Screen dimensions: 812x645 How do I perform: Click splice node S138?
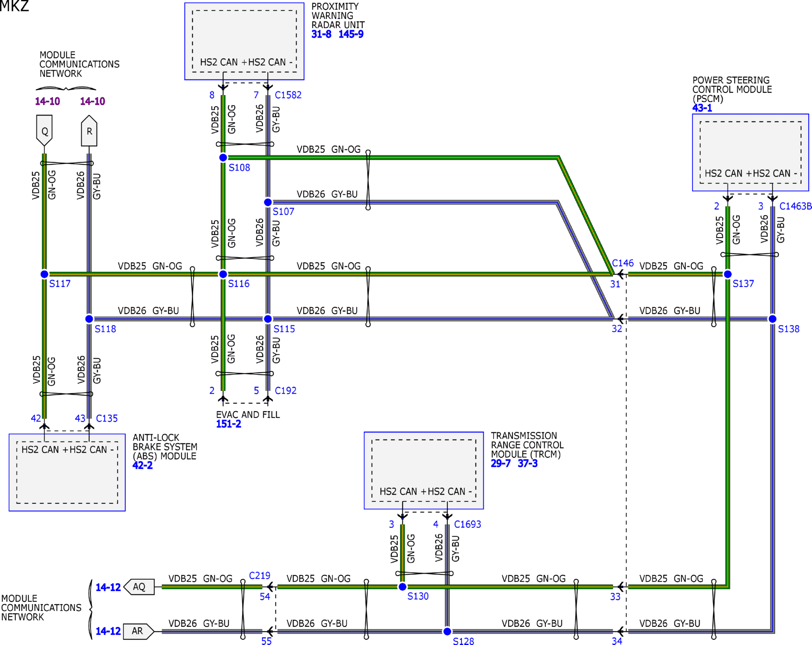coord(772,318)
